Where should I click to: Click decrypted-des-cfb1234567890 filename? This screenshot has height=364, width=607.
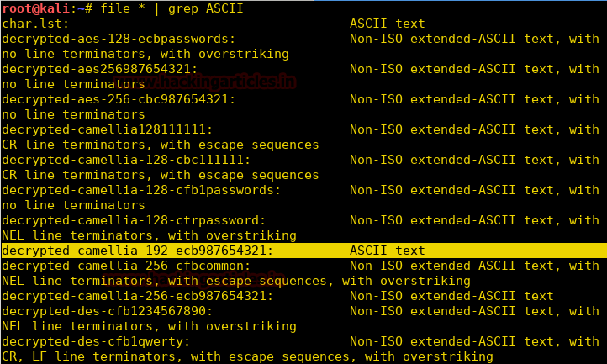114,311
